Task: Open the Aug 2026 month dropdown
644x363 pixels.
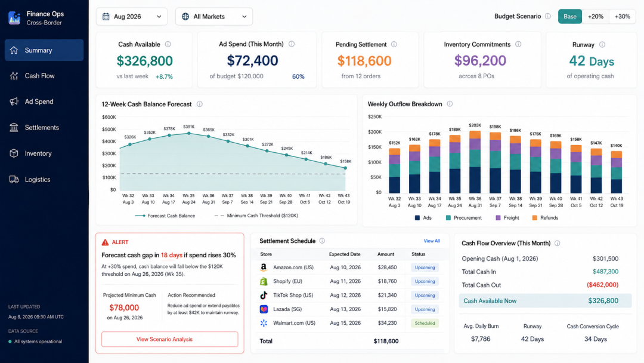Action: tap(132, 17)
